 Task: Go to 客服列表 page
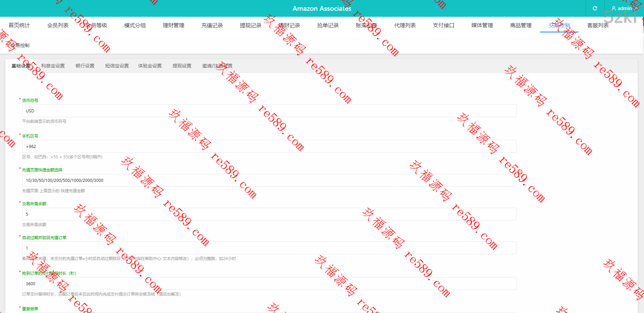tap(598, 25)
